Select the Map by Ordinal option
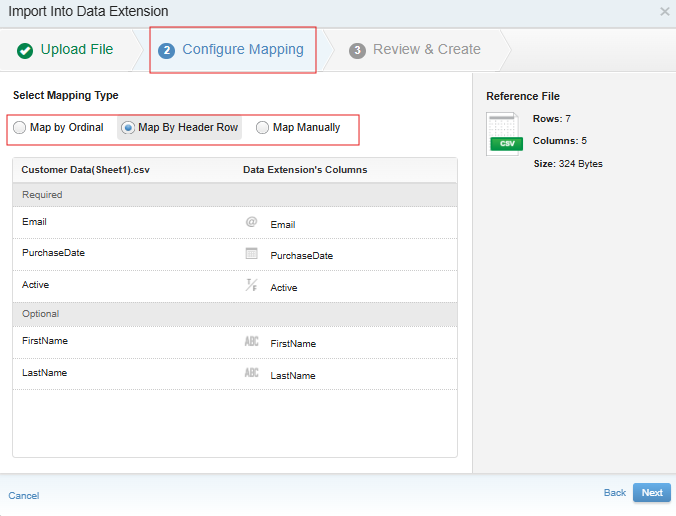The image size is (676, 516). tap(21, 128)
